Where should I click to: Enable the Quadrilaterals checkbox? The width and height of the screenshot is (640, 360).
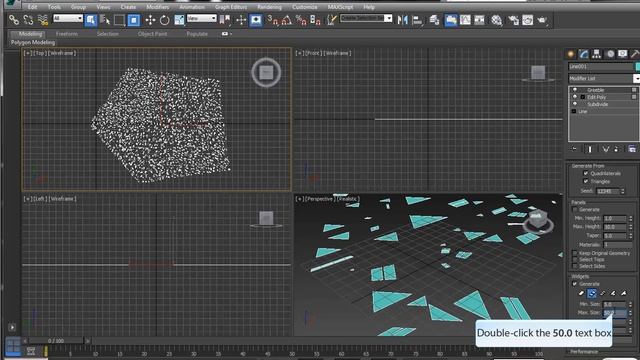[x=586, y=173]
